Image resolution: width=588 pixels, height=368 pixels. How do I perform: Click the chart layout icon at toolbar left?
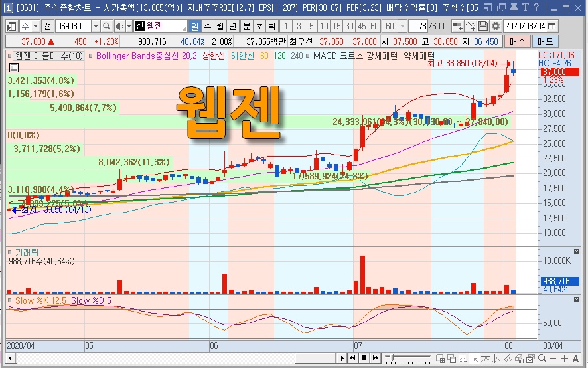(12, 26)
